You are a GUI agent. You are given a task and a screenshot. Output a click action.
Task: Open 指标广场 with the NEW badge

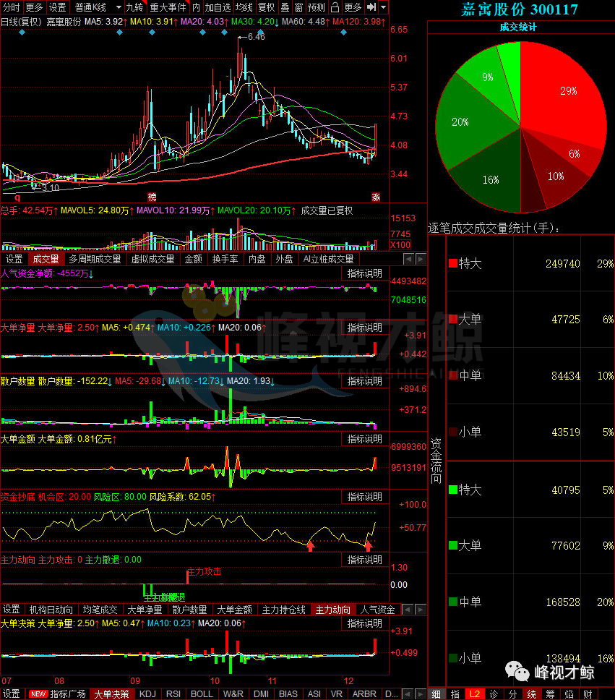[58, 693]
